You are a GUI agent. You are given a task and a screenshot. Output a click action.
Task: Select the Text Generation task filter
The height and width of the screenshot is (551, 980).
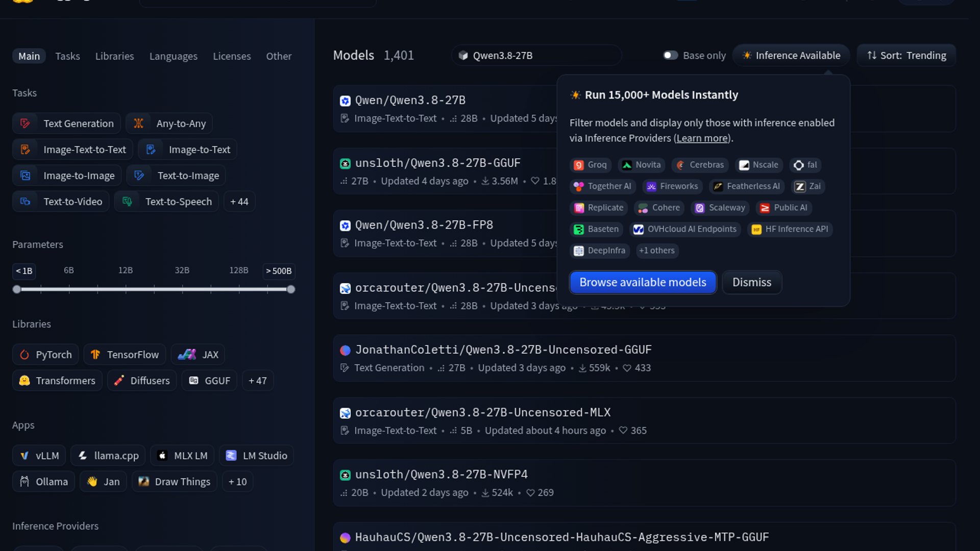[66, 123]
